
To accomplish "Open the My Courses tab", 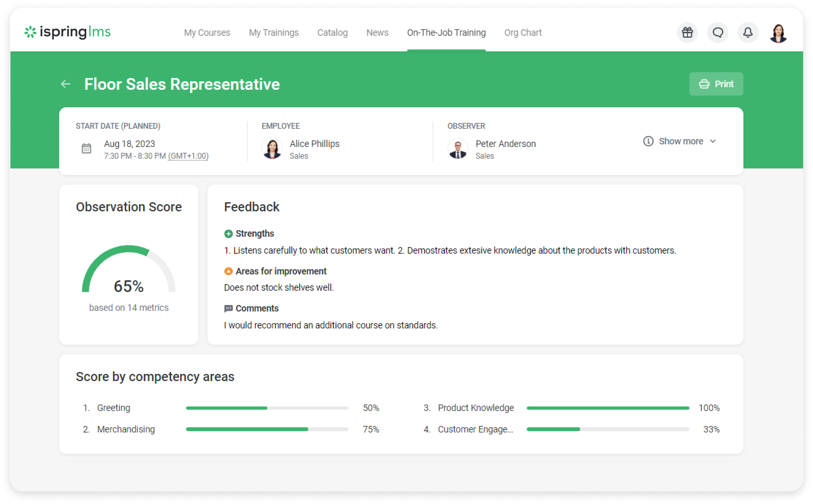I will tap(207, 33).
